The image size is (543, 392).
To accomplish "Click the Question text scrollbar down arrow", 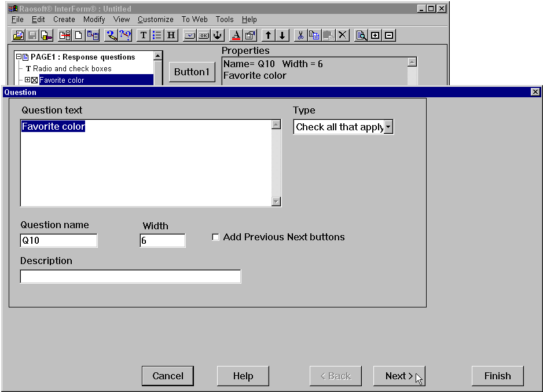I will [x=276, y=202].
